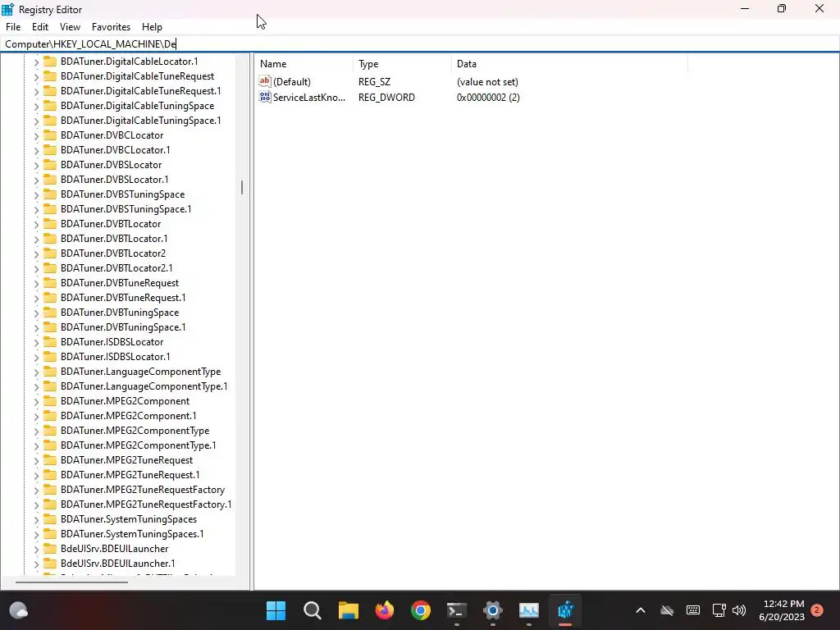Screen dimensions: 840x630
Task: Open the Favorites menu
Action: pos(111,27)
